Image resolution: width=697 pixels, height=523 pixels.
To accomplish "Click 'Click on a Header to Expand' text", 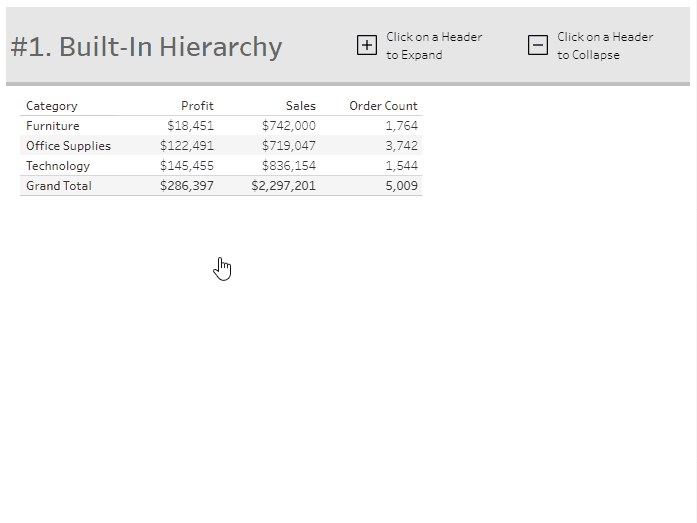I will click(x=434, y=46).
